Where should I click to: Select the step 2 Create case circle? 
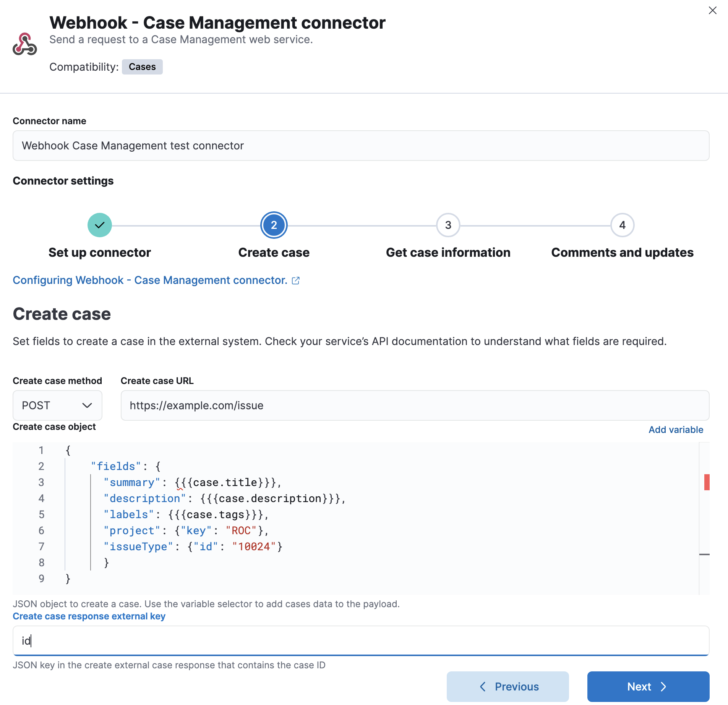[x=274, y=225]
